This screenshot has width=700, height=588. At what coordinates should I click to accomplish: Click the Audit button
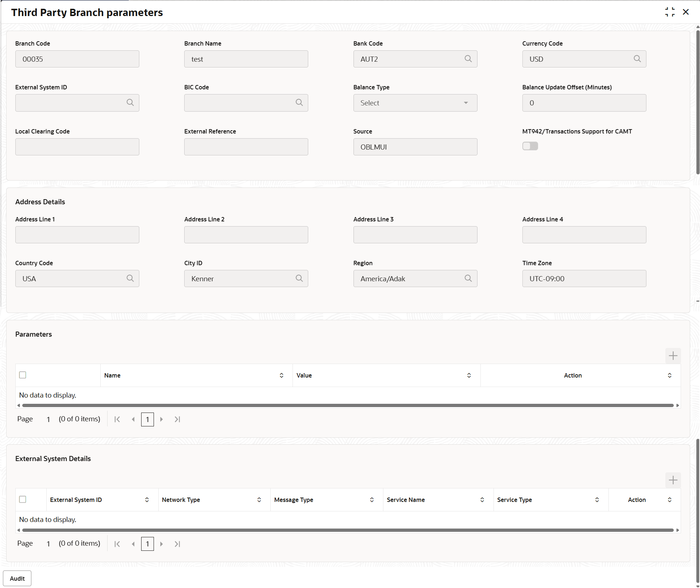17,578
